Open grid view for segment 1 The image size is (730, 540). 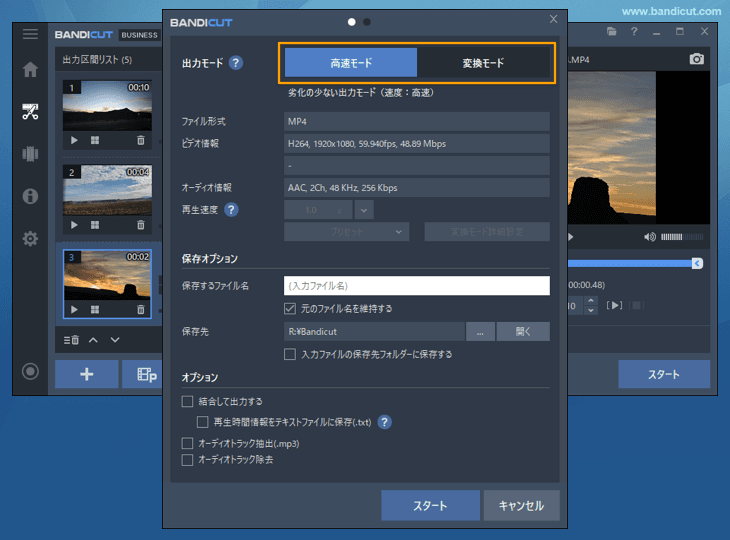(95, 140)
